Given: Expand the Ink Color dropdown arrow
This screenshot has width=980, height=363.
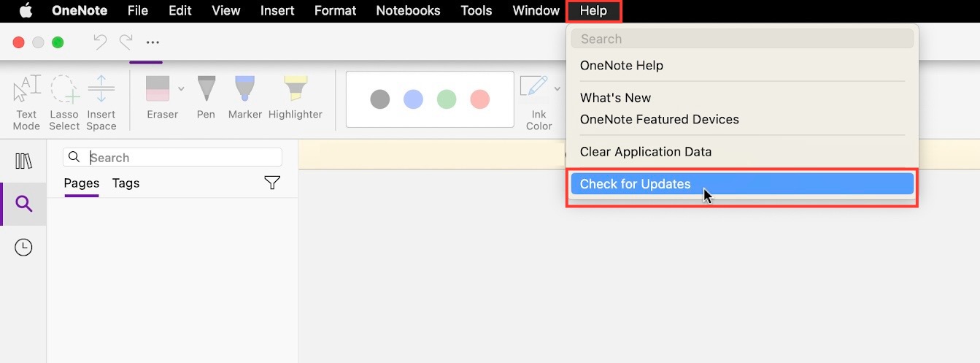Looking at the screenshot, I should [557, 89].
